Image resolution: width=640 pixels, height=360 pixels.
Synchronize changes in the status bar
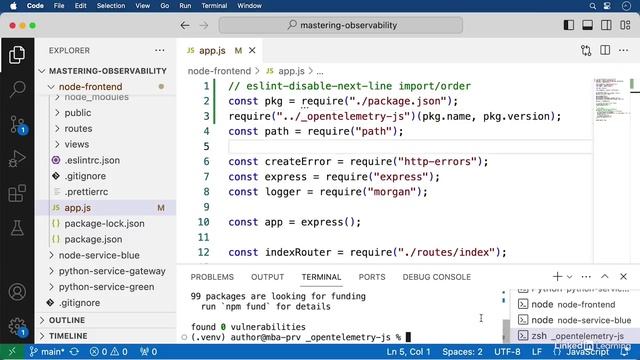tap(74, 351)
